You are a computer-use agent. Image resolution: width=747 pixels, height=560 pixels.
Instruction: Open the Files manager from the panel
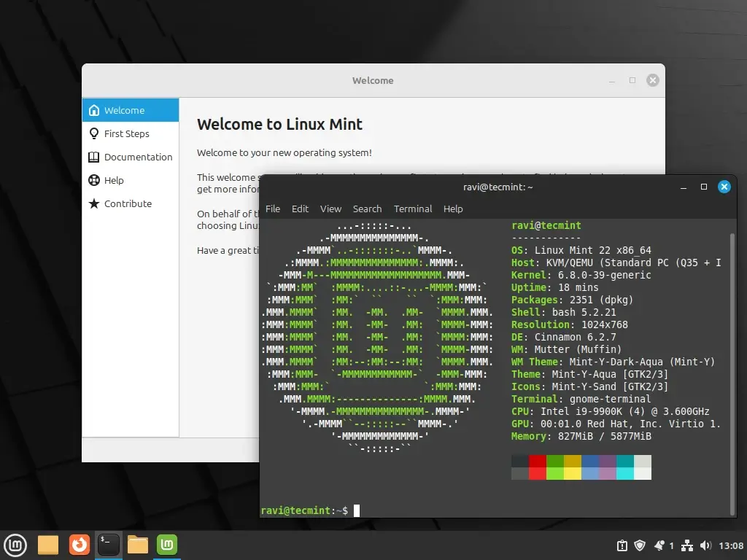pyautogui.click(x=138, y=545)
